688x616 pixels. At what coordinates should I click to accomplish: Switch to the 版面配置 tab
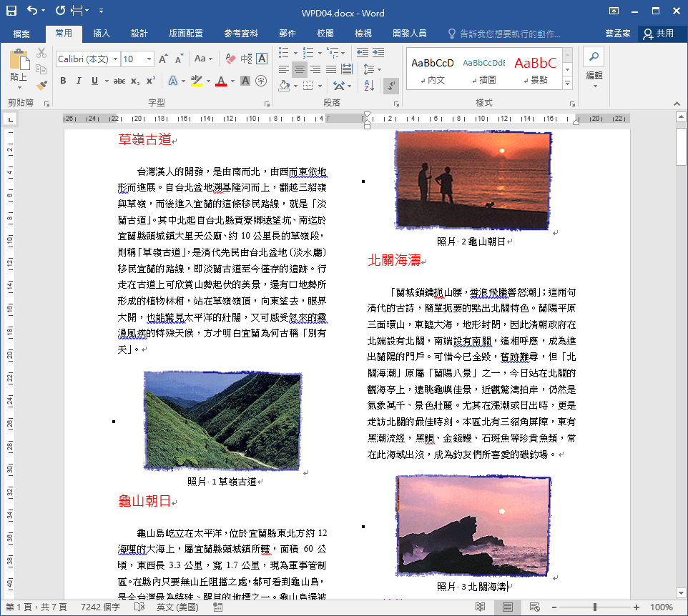click(186, 34)
